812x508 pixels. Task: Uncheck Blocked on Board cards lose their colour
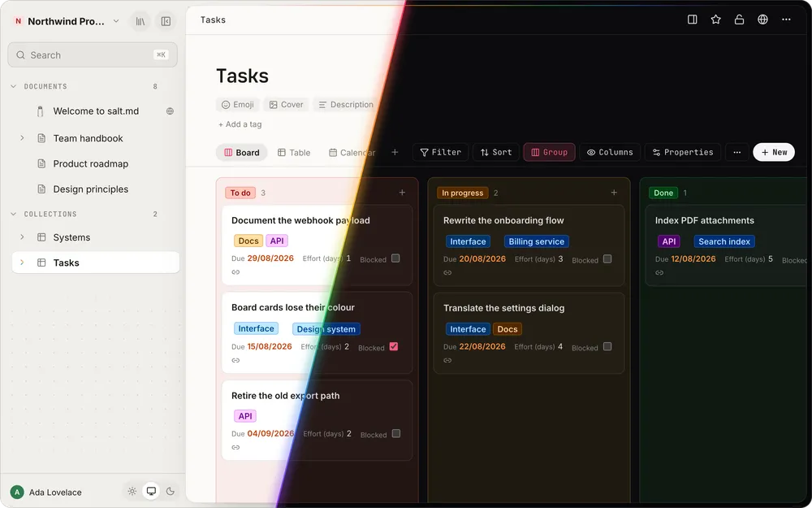pos(394,346)
